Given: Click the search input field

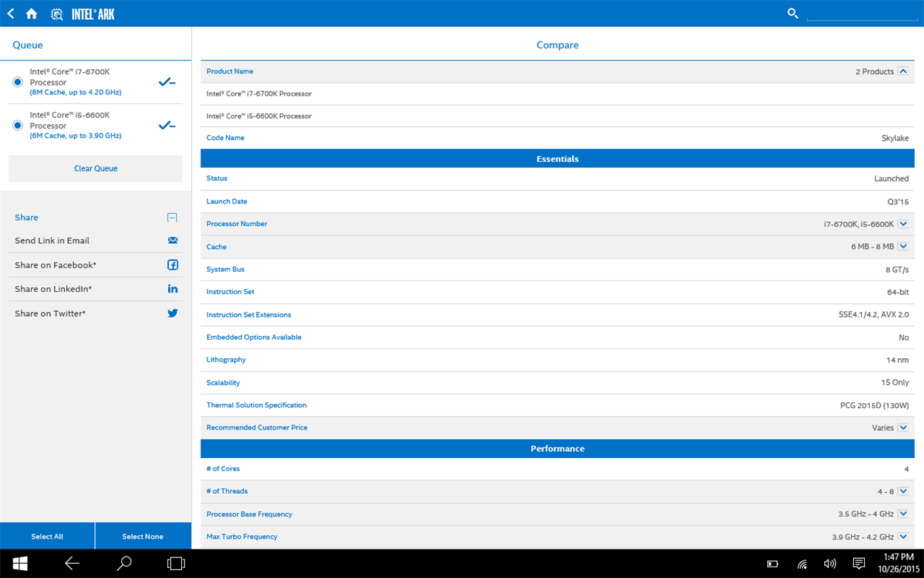Looking at the screenshot, I should coord(862,14).
